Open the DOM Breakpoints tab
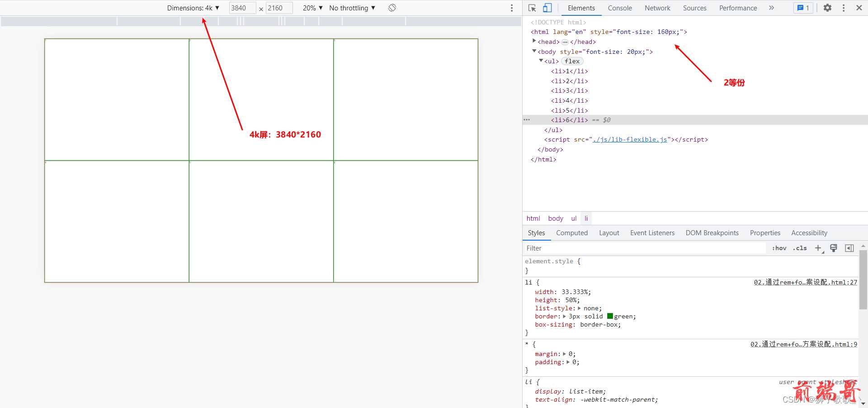 [x=712, y=233]
